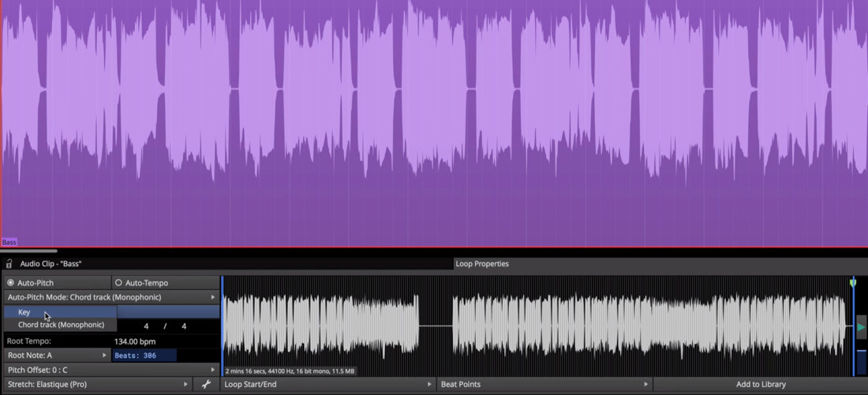The image size is (868, 395).
Task: Open the Stretch: Elastique (Pro) dropdown
Action: tap(98, 384)
